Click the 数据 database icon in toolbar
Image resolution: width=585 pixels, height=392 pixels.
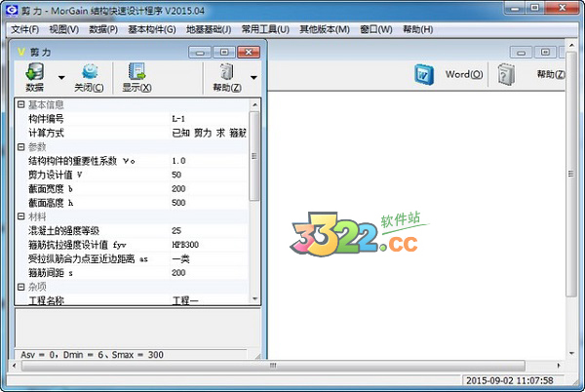[x=35, y=71]
